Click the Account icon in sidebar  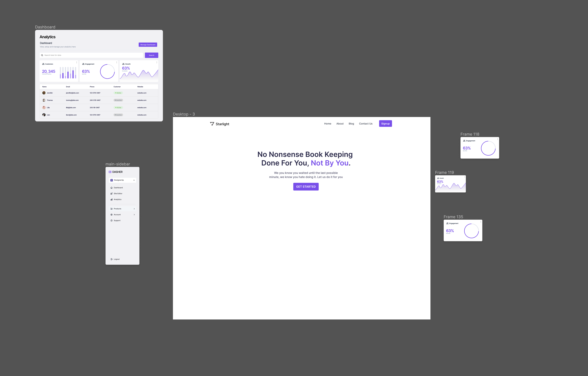[111, 214]
